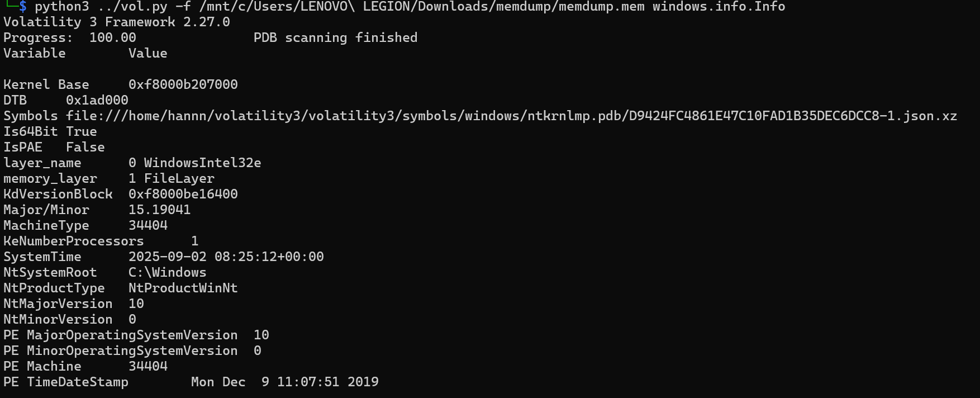Screen dimensions: 980x398
Task: Click the symbols file:/// path link
Action: click(511, 116)
